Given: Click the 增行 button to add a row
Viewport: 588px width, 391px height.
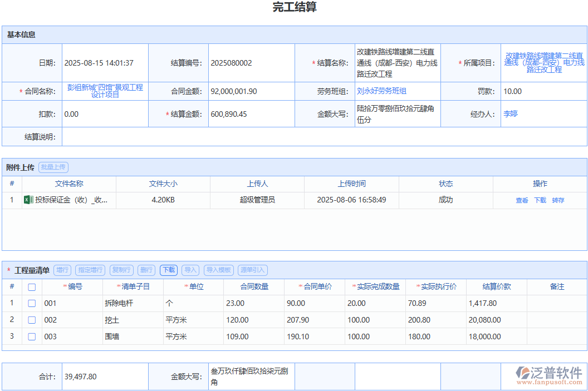Looking at the screenshot, I should click(62, 270).
